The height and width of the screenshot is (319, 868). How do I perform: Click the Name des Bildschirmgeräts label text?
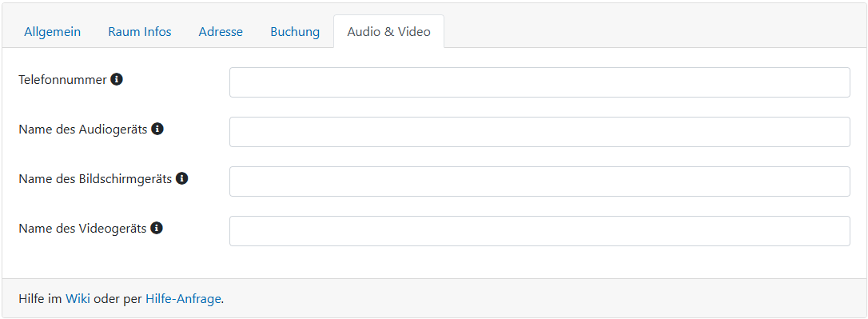95,179
